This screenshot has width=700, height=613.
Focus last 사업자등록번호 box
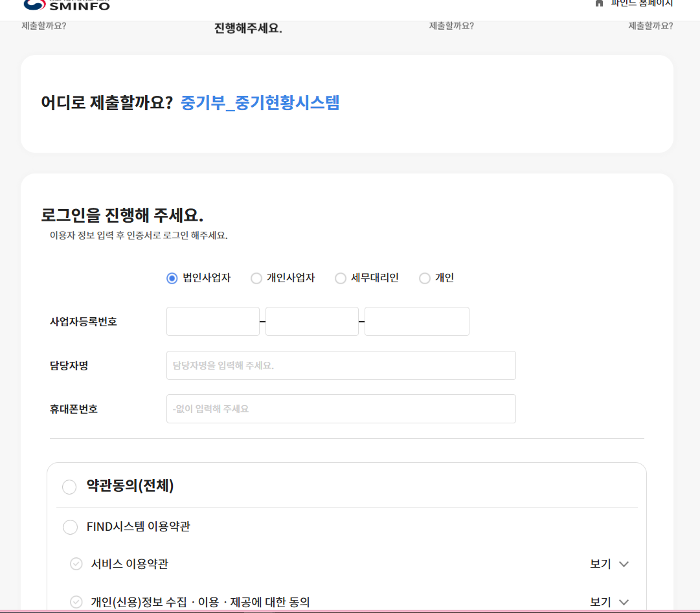[417, 321]
